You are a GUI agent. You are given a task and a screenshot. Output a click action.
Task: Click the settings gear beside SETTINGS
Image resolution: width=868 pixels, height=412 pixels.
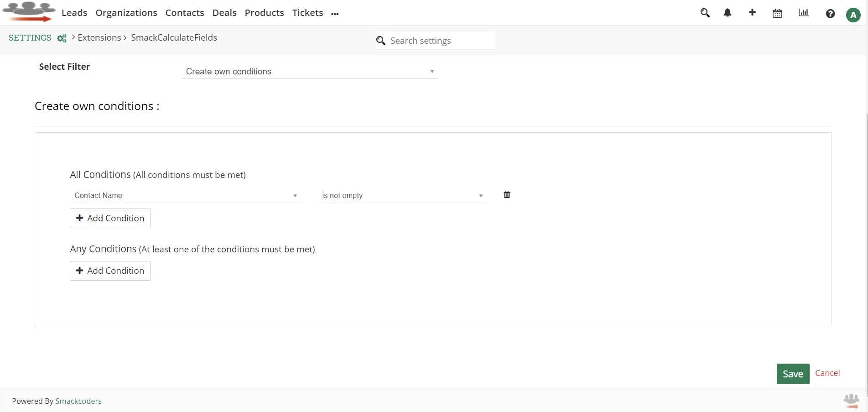point(62,38)
